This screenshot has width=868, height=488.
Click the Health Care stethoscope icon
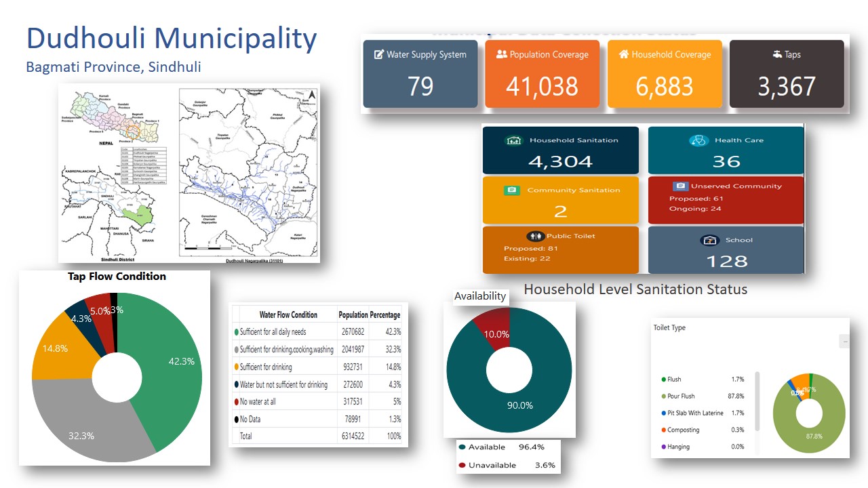(698, 141)
